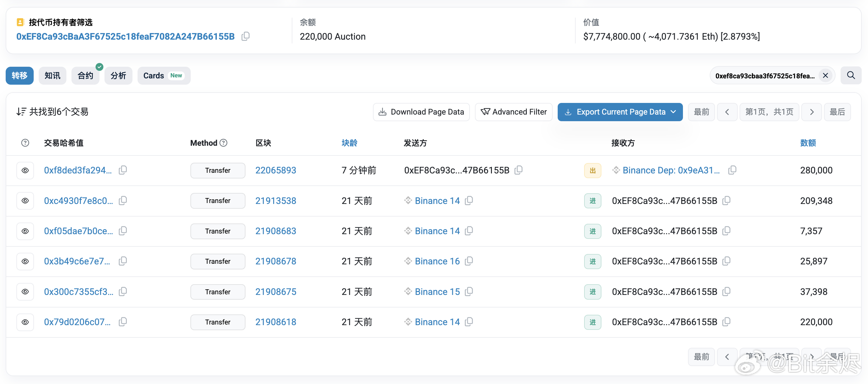Viewport: 868px width, 384px height.
Task: Click the question mark icon in table header
Action: (x=25, y=143)
